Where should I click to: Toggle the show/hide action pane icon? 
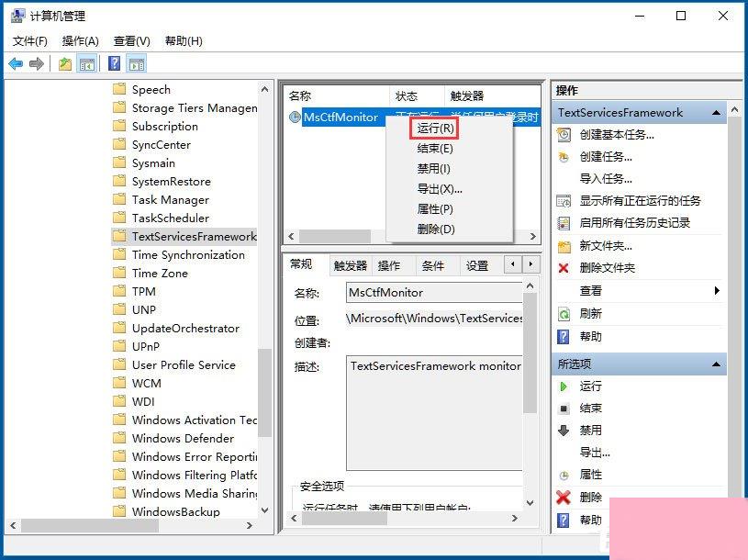coord(137,64)
